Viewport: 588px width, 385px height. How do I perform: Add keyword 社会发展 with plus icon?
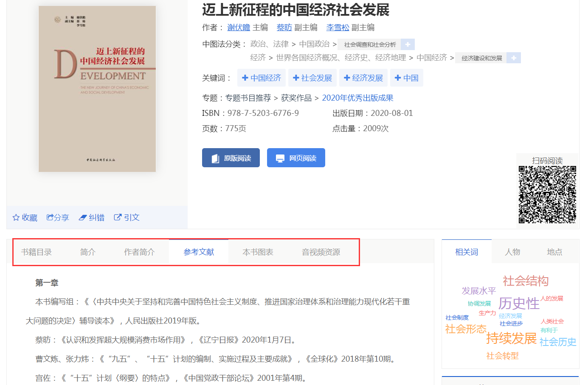tap(296, 78)
